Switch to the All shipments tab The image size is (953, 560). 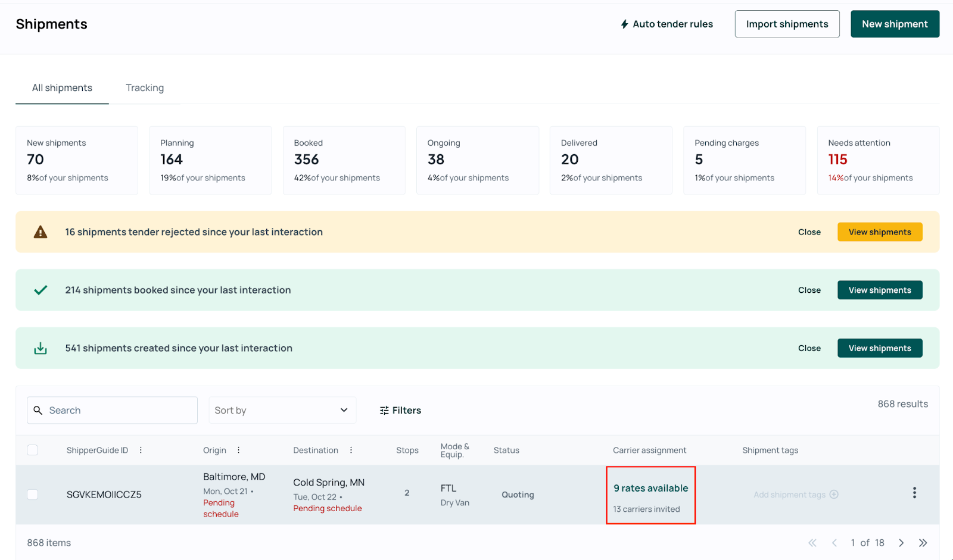click(62, 87)
